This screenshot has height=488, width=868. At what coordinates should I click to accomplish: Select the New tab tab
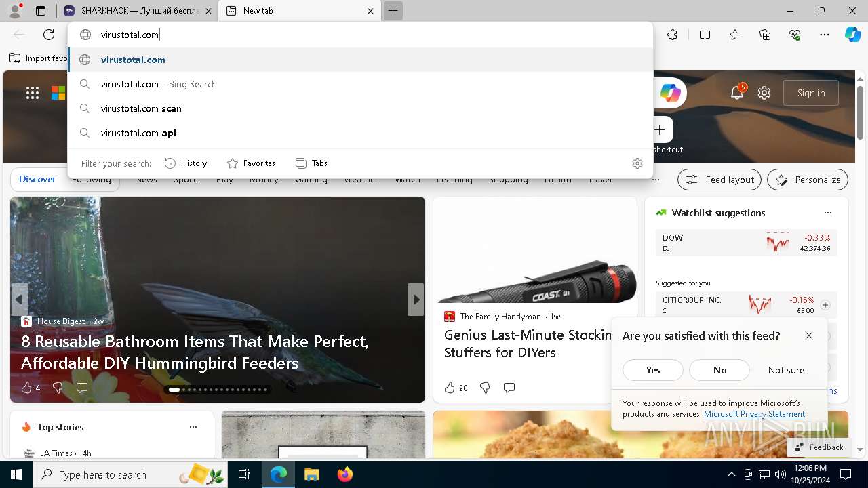300,11
